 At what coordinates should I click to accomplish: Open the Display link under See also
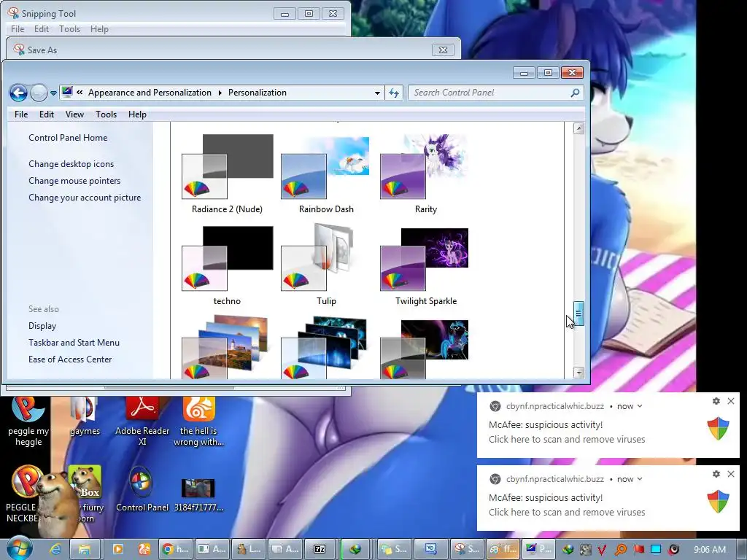tap(42, 326)
